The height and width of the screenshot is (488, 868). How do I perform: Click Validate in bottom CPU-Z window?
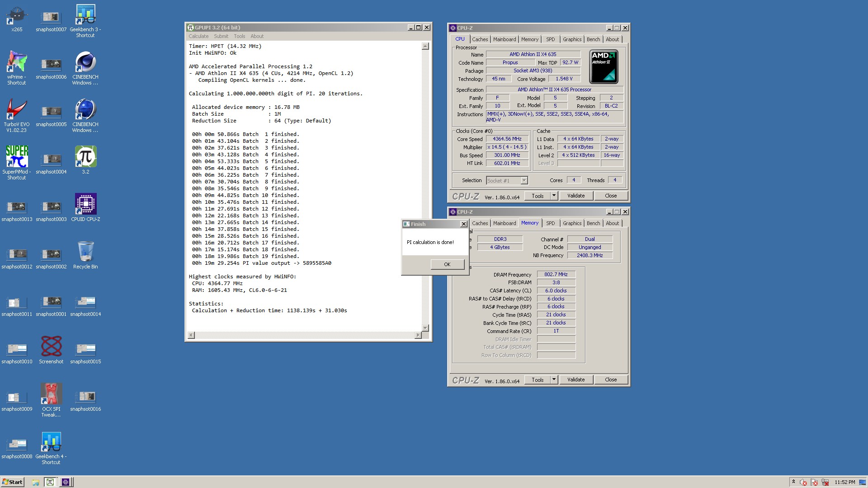(576, 380)
